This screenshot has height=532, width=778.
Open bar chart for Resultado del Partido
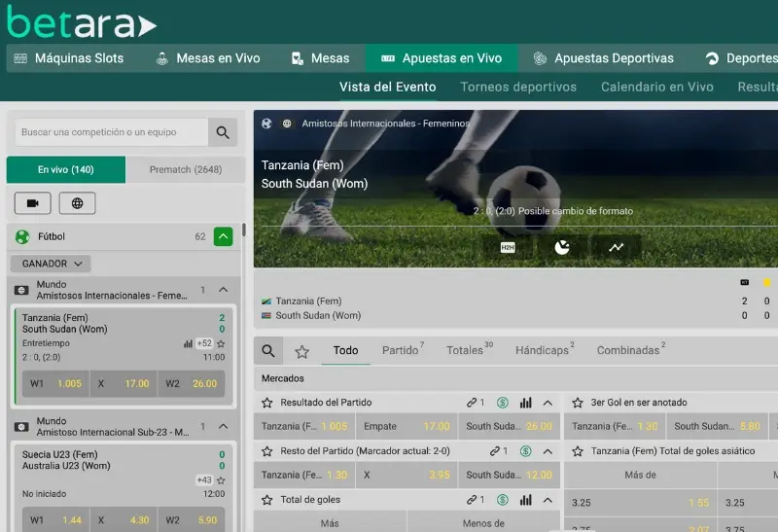pyautogui.click(x=526, y=403)
